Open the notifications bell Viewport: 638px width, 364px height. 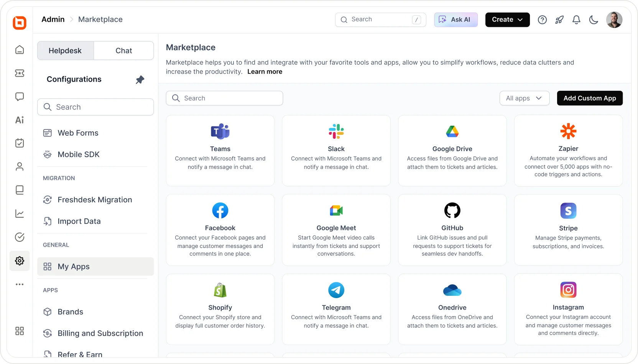576,20
